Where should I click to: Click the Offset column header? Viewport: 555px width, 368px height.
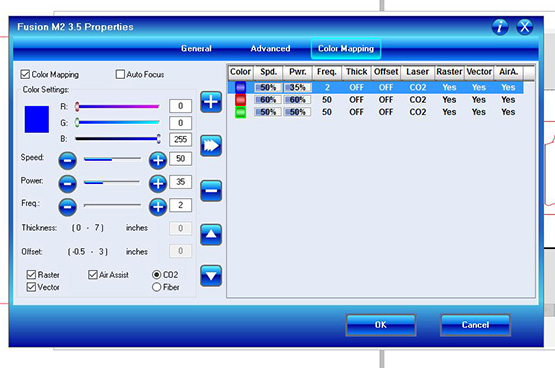(x=386, y=72)
